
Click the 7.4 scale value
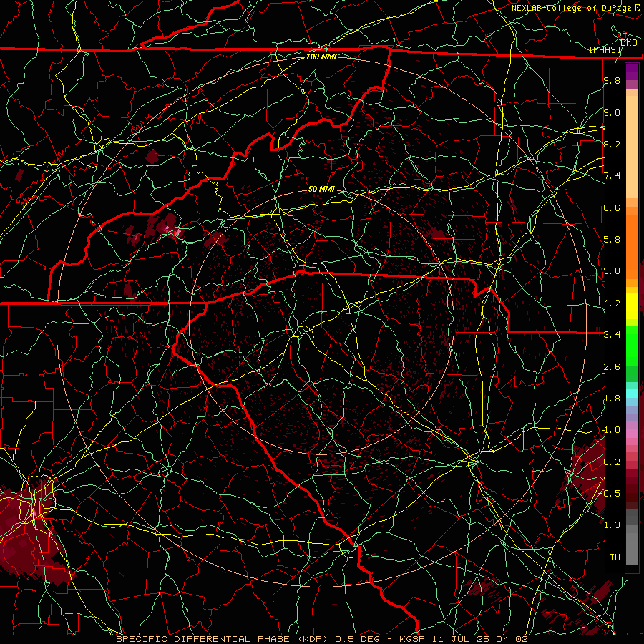click(x=612, y=176)
